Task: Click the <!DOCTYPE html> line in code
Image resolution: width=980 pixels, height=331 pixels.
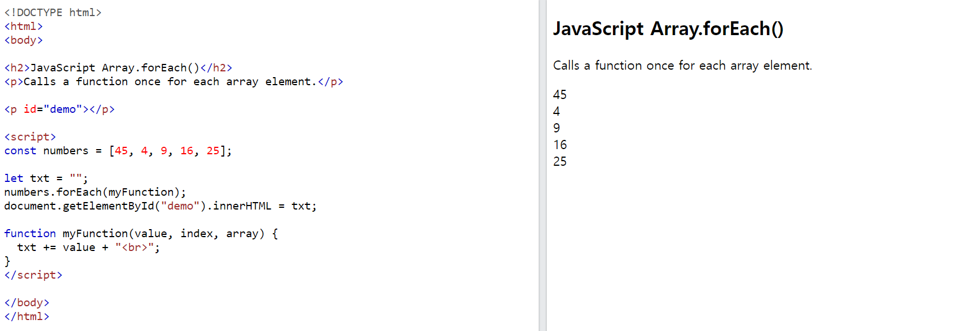Action: (x=53, y=12)
